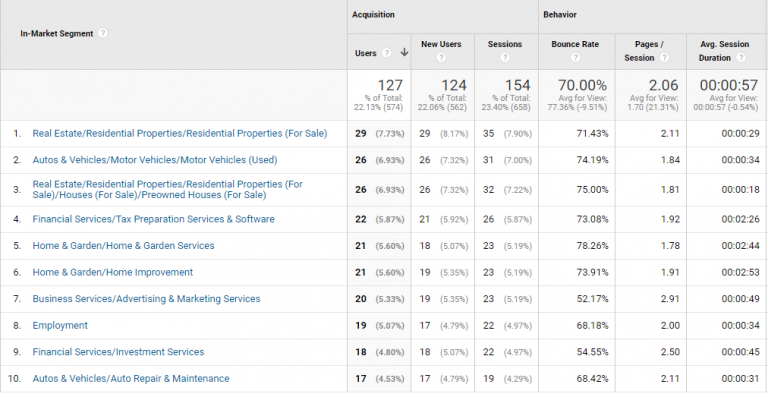This screenshot has height=397, width=768.
Task: Select bounce rate 78.26% cell
Action: (x=593, y=246)
